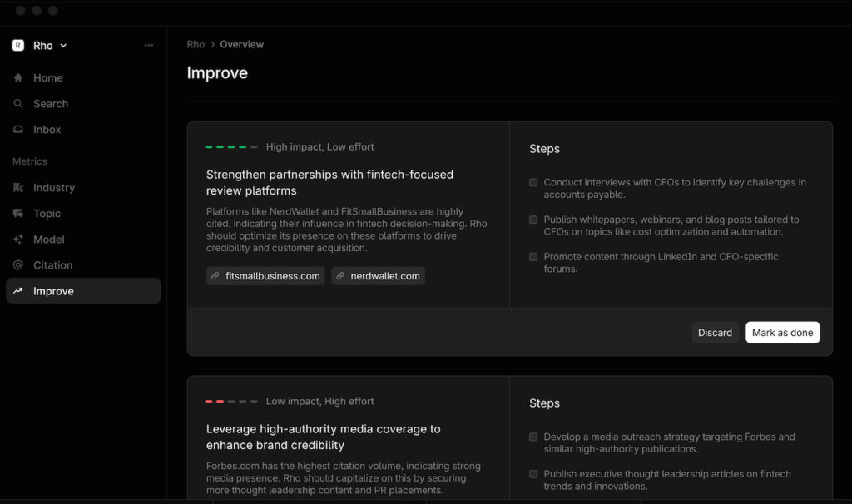The height and width of the screenshot is (504, 852).
Task: Select the Topic metrics item
Action: tap(83, 214)
